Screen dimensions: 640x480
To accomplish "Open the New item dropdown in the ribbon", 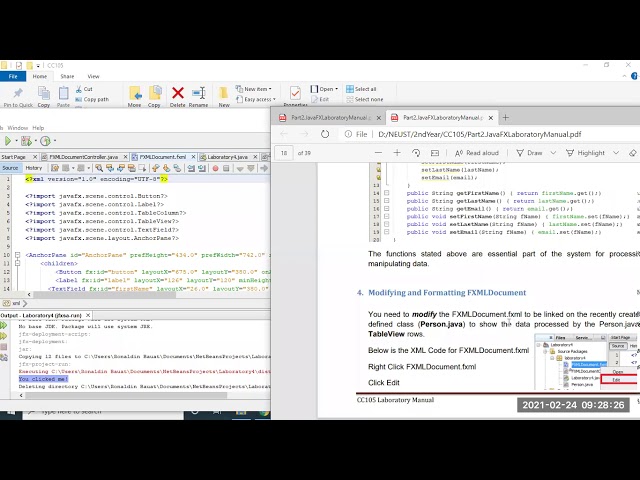I will point(253,89).
